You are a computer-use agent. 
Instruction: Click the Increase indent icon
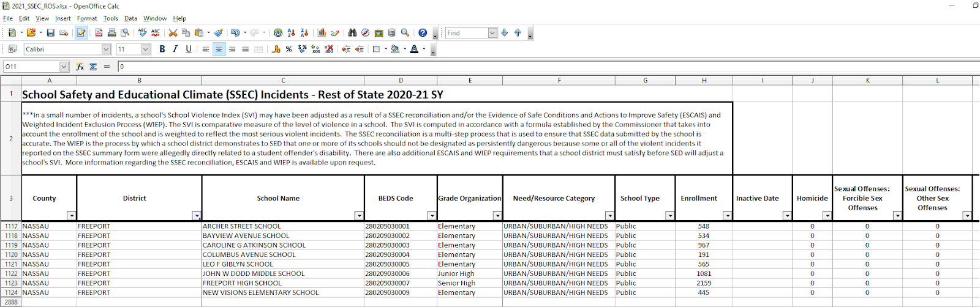359,49
